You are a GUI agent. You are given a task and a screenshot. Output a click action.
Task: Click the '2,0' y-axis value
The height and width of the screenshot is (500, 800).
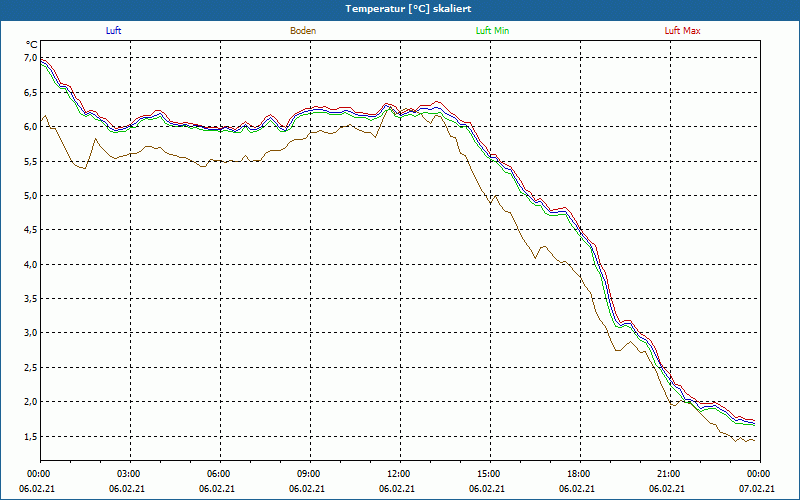[x=31, y=402]
